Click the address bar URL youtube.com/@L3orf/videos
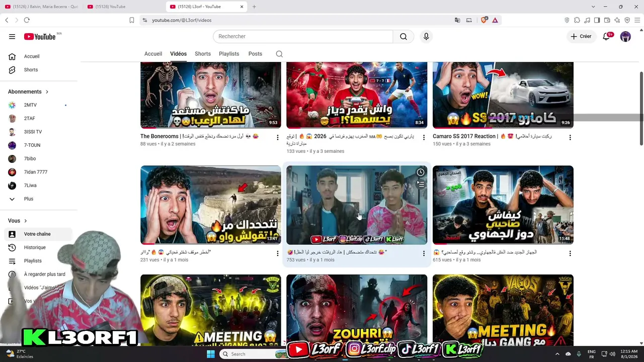 (182, 20)
